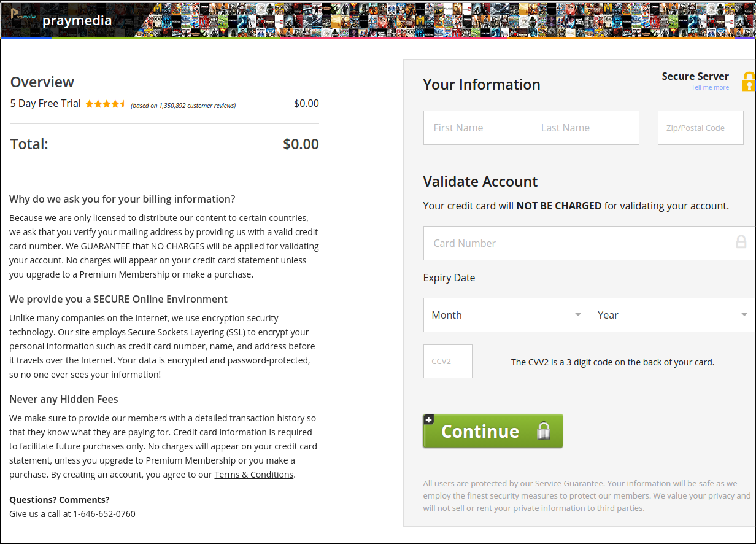Focus the Last Name field
Image resolution: width=756 pixels, height=544 pixels.
click(x=585, y=128)
